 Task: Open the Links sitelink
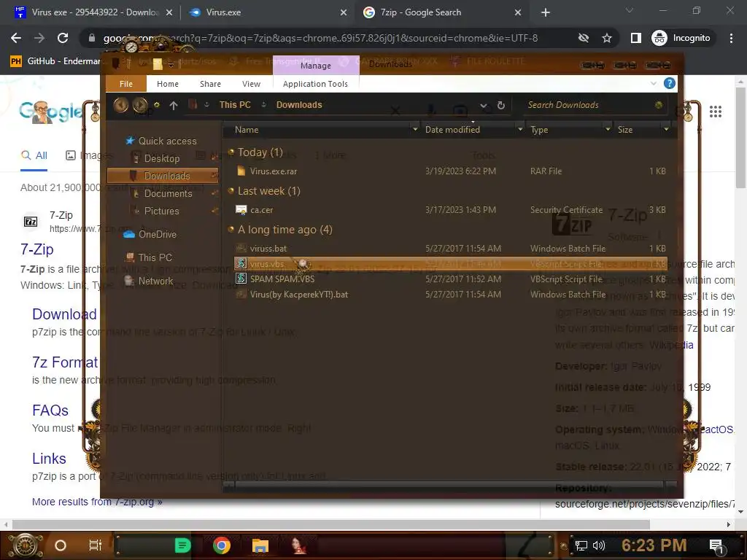pos(49,459)
